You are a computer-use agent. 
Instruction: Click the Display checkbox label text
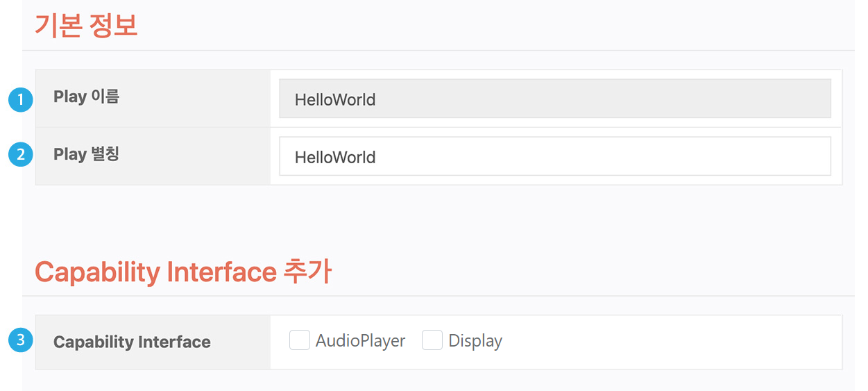pyautogui.click(x=475, y=341)
